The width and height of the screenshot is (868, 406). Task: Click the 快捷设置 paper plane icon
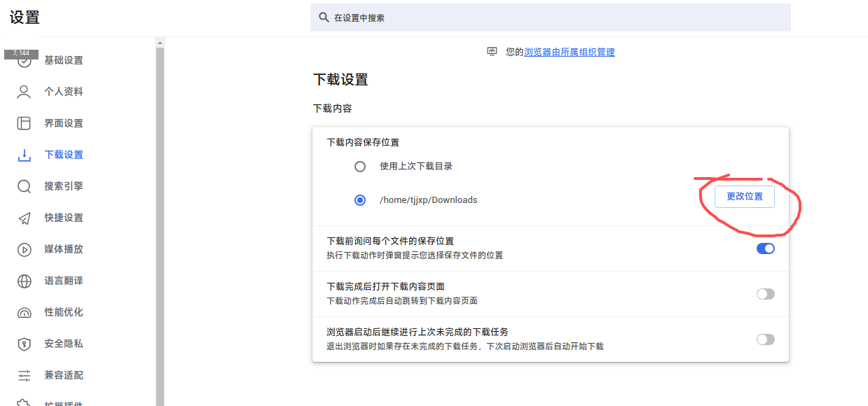click(x=25, y=218)
